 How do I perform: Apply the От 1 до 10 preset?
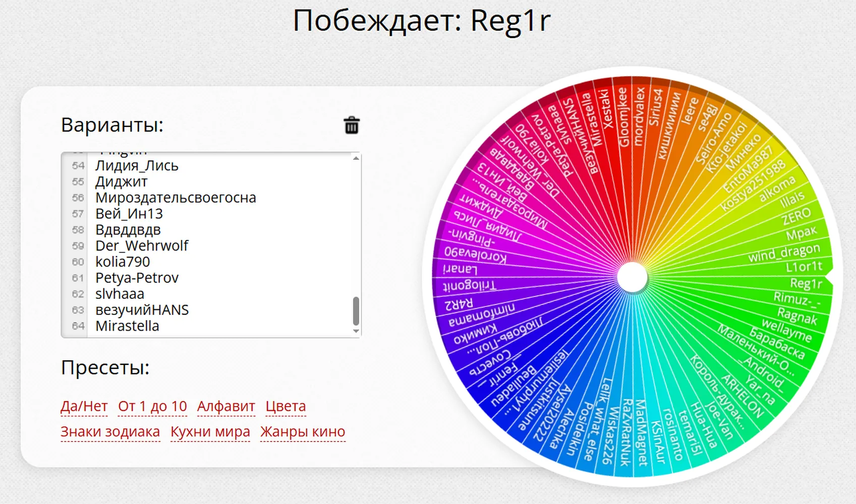coord(152,406)
